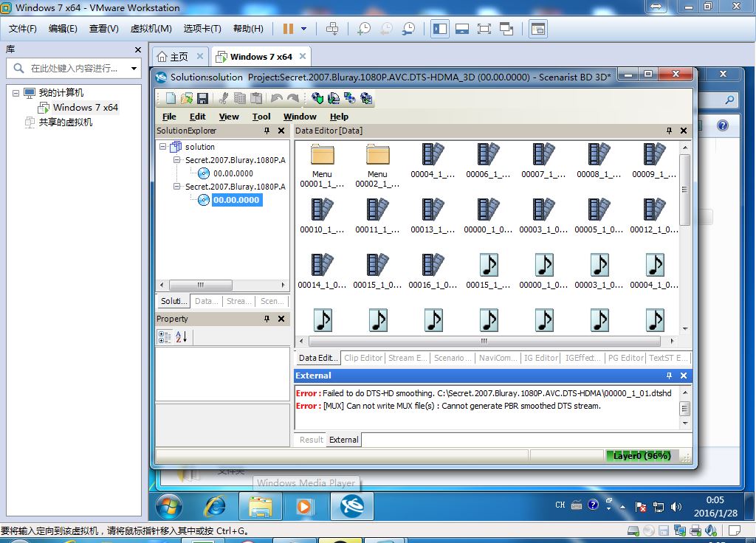
Task: Click the disc with green shield icon
Action: click(x=317, y=98)
